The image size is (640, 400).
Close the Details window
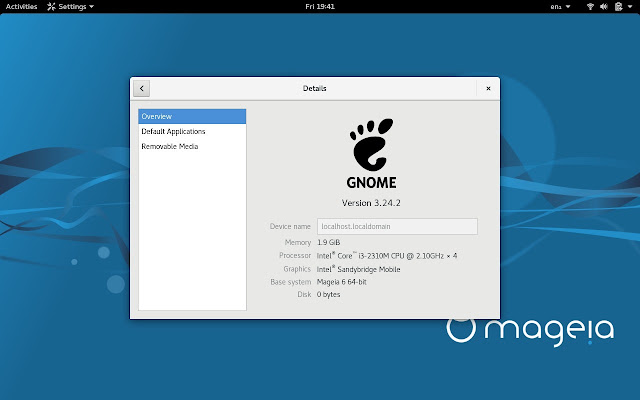point(488,89)
